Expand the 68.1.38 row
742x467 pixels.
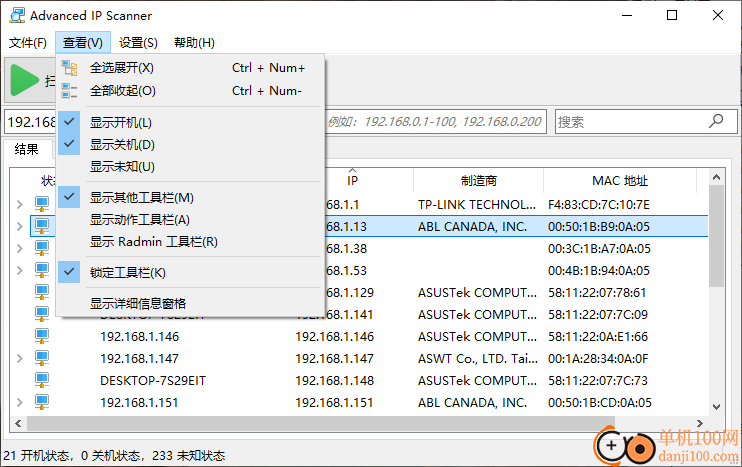point(19,248)
